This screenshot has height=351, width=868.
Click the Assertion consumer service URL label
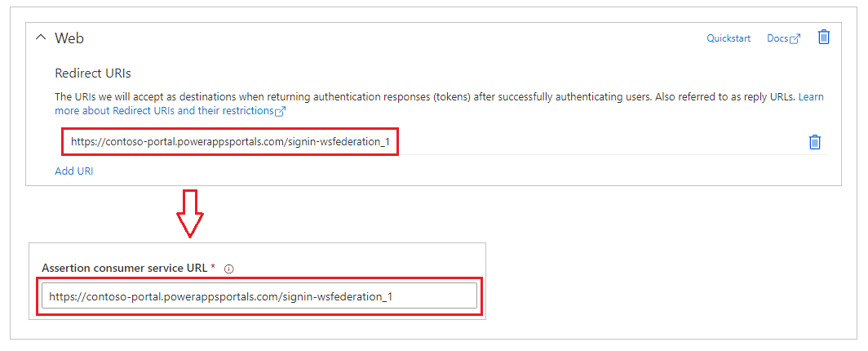[125, 268]
